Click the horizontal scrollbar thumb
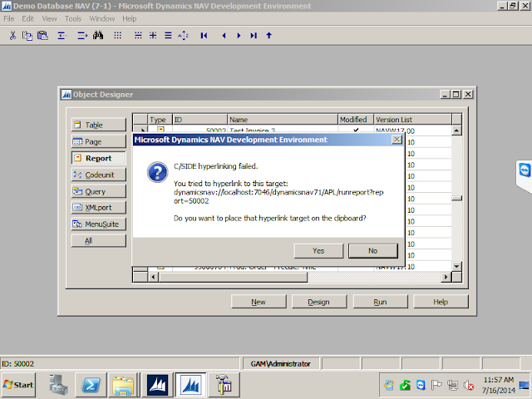 pyautogui.click(x=233, y=277)
